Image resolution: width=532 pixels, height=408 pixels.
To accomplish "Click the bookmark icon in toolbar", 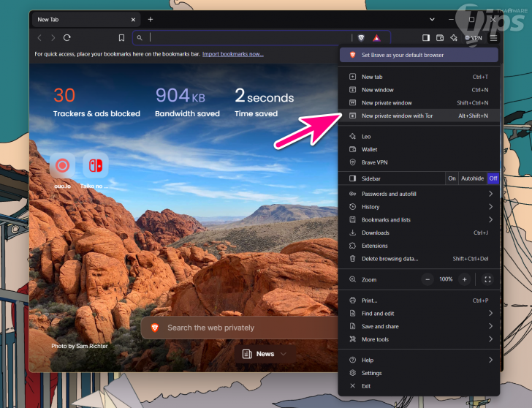I will pos(121,38).
